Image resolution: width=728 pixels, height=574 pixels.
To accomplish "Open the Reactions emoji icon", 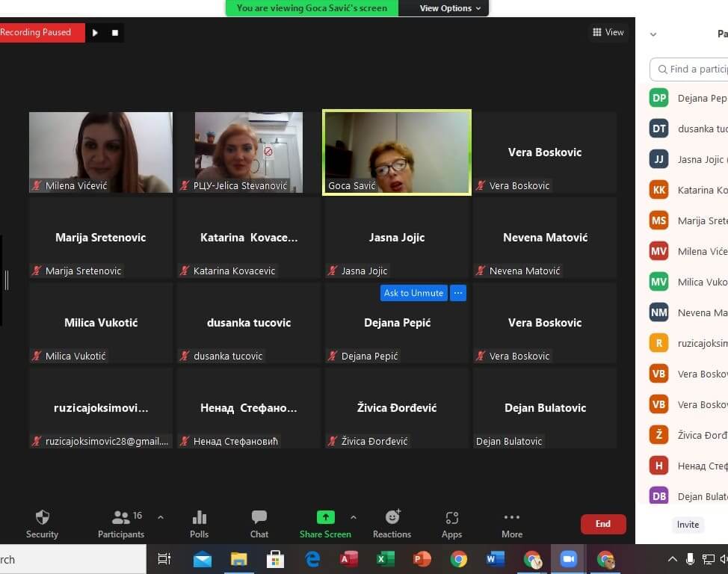I will pyautogui.click(x=392, y=517).
